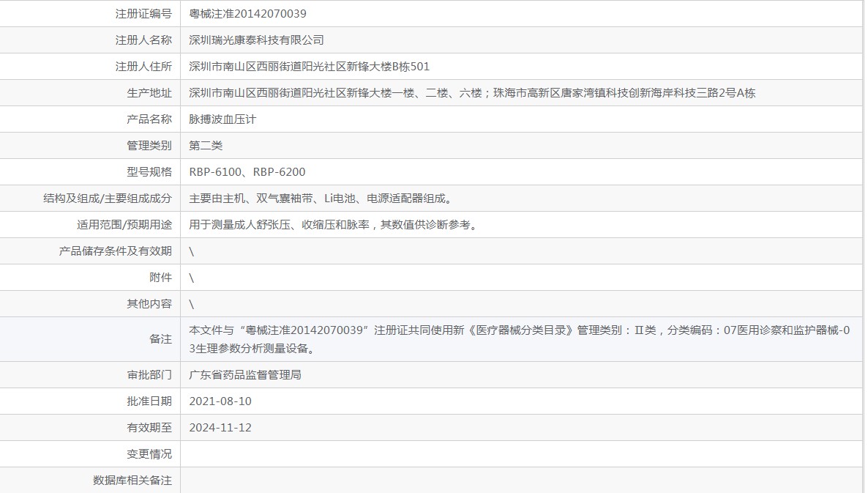Click model value RBP-6100、RBP-6200
This screenshot has width=868, height=493.
point(247,172)
